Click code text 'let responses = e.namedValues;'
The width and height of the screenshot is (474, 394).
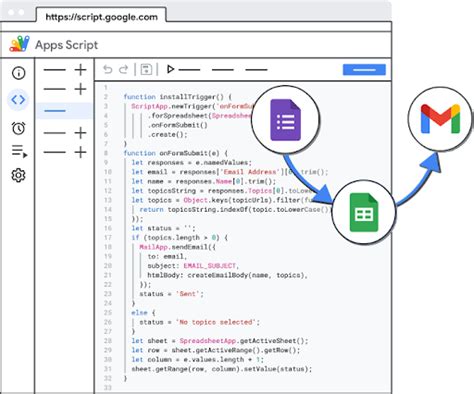(192, 163)
